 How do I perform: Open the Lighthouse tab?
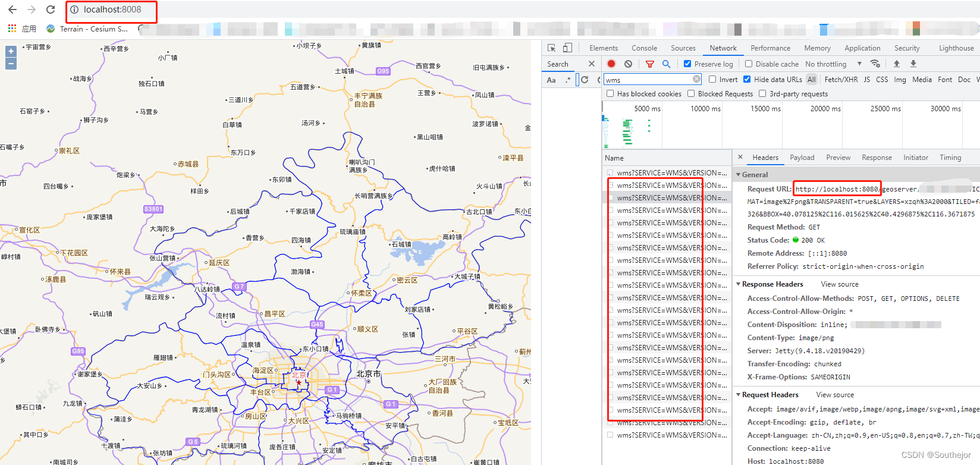pyautogui.click(x=956, y=48)
